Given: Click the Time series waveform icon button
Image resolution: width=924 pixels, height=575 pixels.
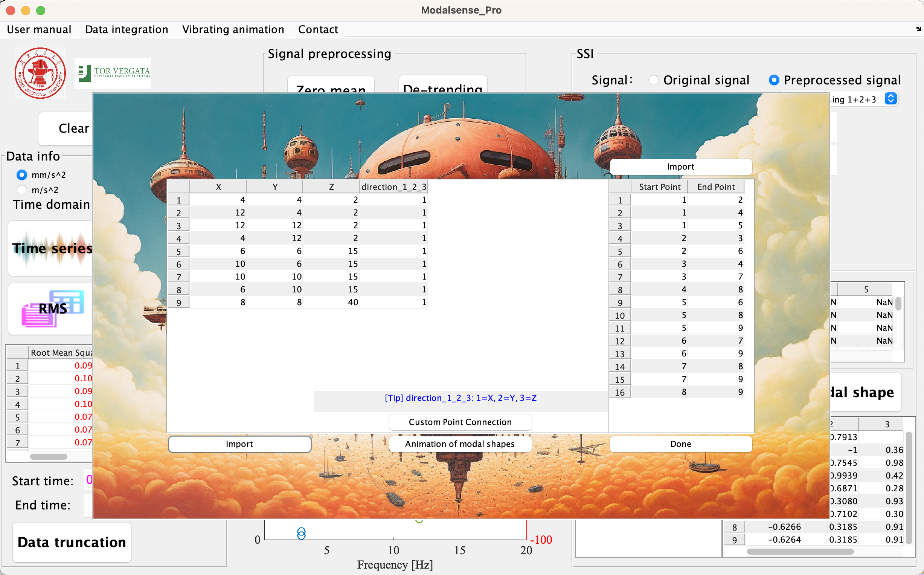Looking at the screenshot, I should coord(51,248).
